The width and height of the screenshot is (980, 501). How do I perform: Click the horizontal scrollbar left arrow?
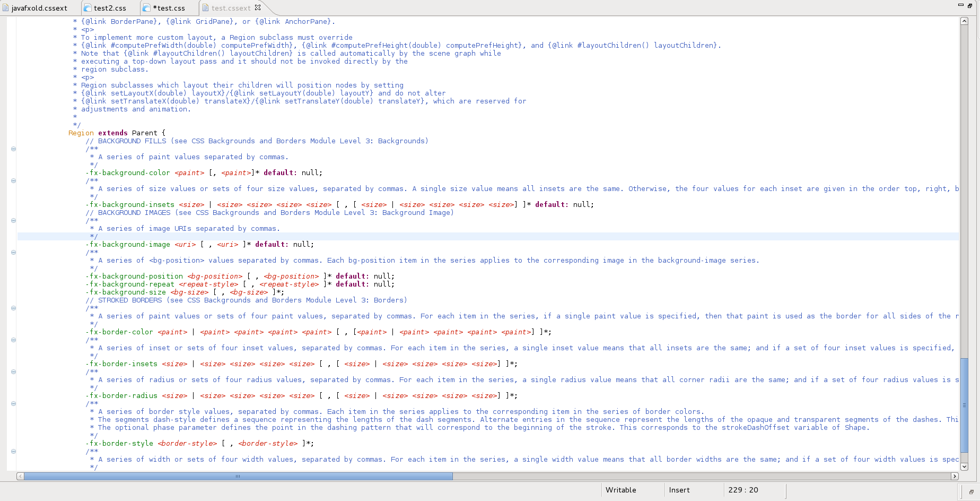click(20, 476)
